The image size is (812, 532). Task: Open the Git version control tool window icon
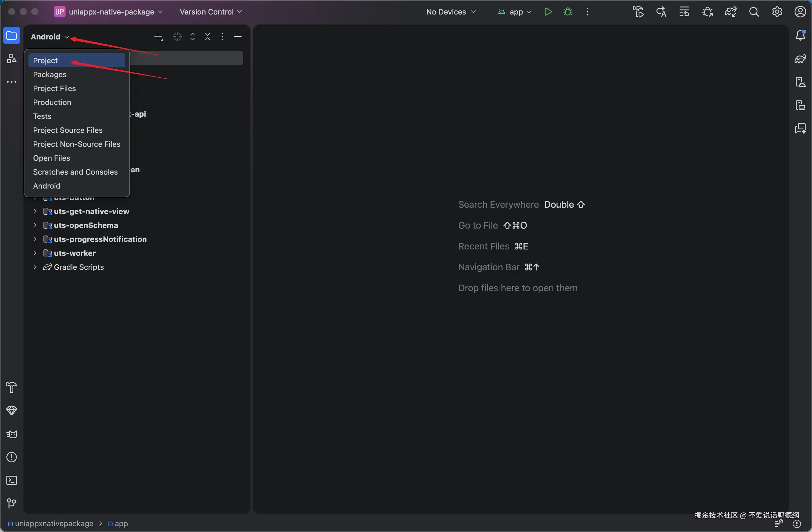(12, 503)
